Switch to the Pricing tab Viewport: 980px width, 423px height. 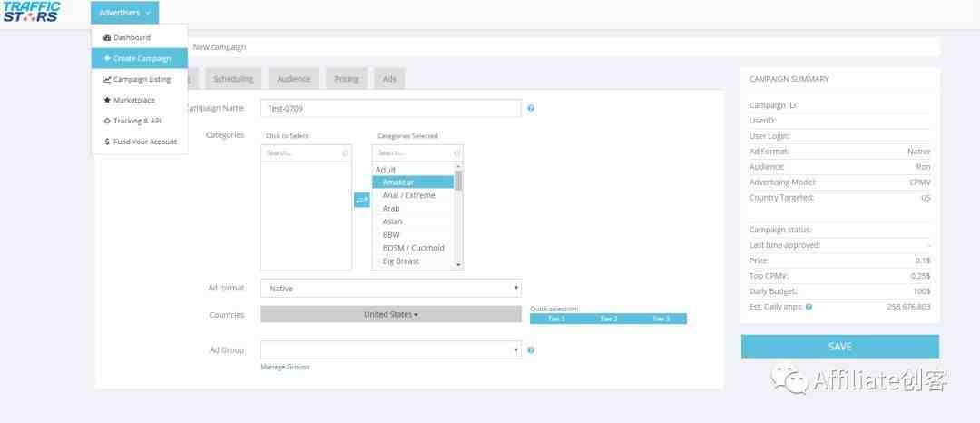(347, 79)
